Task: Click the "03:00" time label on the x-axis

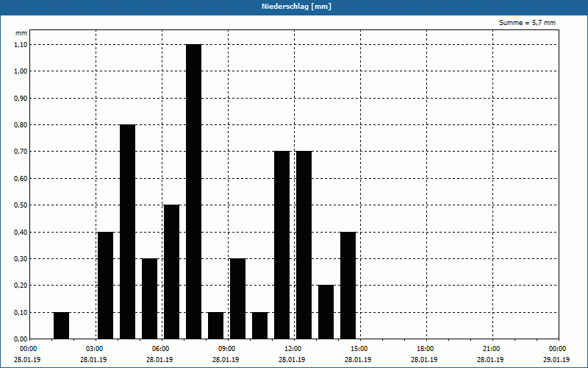Action: 95,349
